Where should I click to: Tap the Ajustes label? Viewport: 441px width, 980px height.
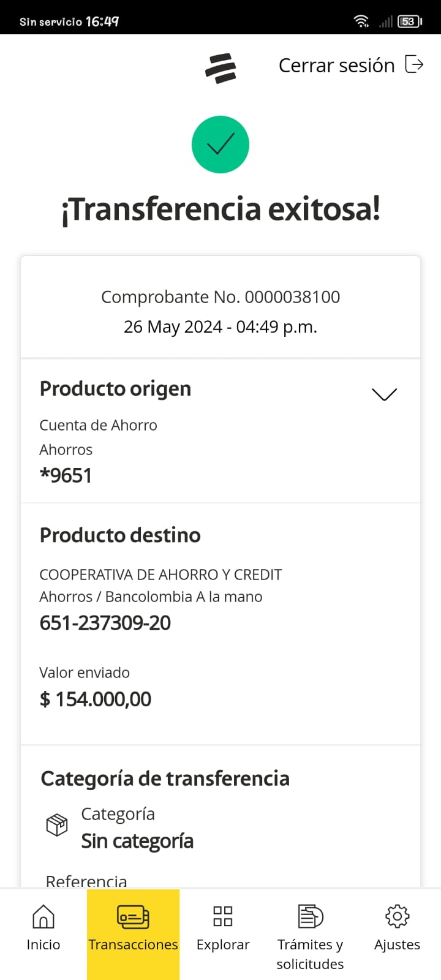(397, 944)
